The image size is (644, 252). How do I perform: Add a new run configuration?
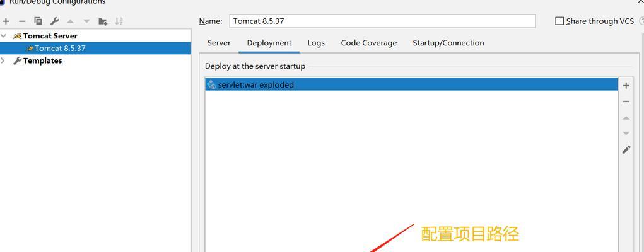6,21
